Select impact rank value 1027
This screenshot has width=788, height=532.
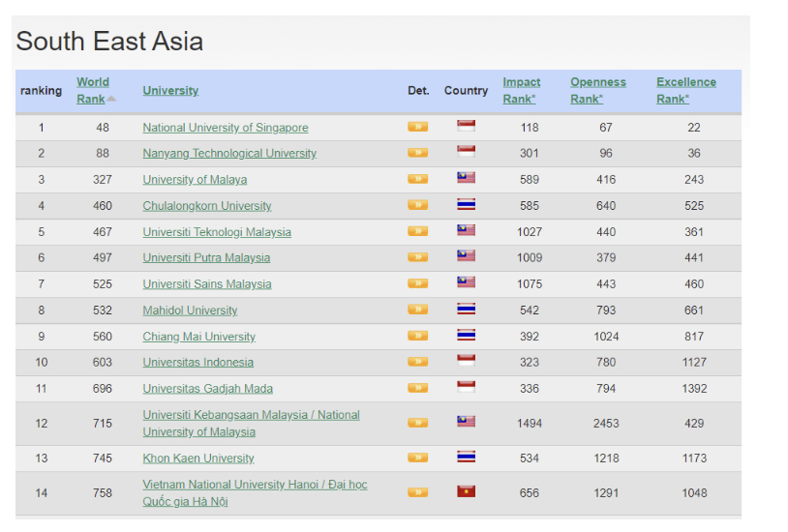point(530,231)
